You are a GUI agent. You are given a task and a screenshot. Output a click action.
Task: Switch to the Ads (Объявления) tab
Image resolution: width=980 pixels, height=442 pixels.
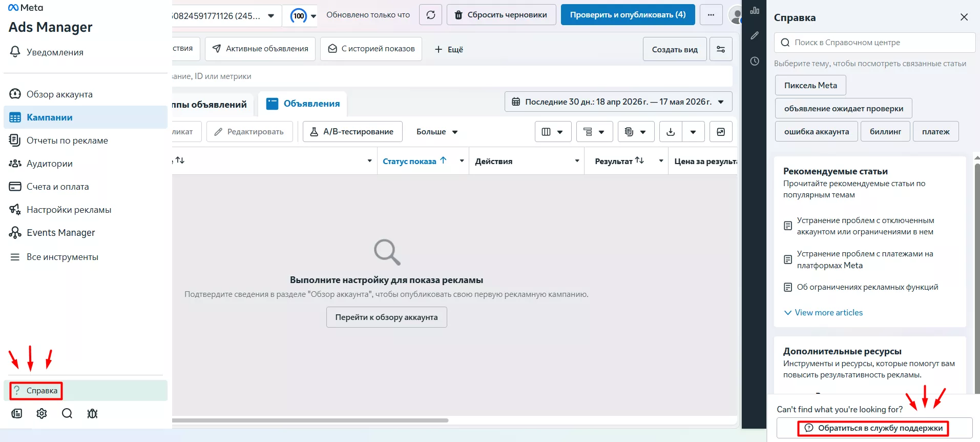[303, 104]
